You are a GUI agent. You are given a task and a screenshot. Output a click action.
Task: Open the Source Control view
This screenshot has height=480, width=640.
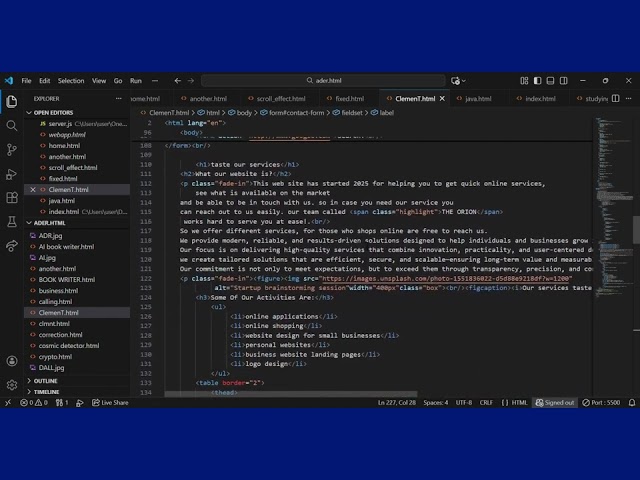click(11, 150)
